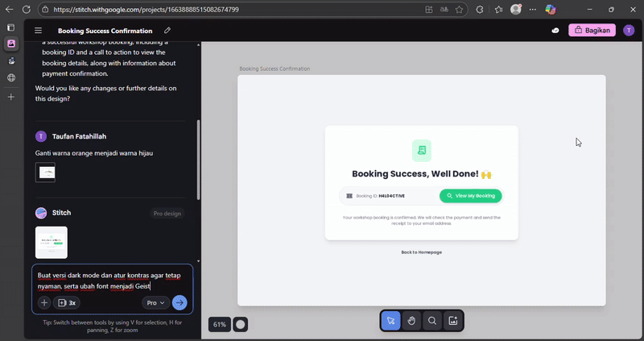Click the add image tool in toolbar
644x341 pixels.
(453, 321)
